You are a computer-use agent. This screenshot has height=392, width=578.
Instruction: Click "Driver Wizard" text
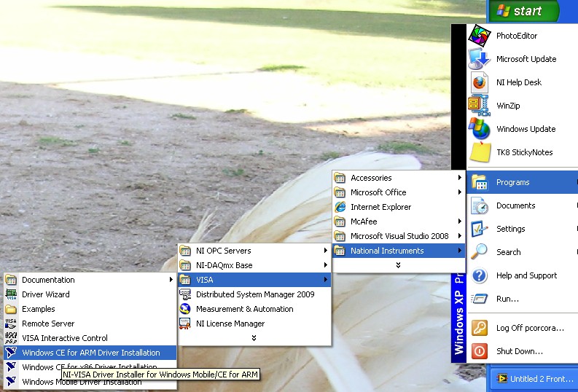(46, 294)
